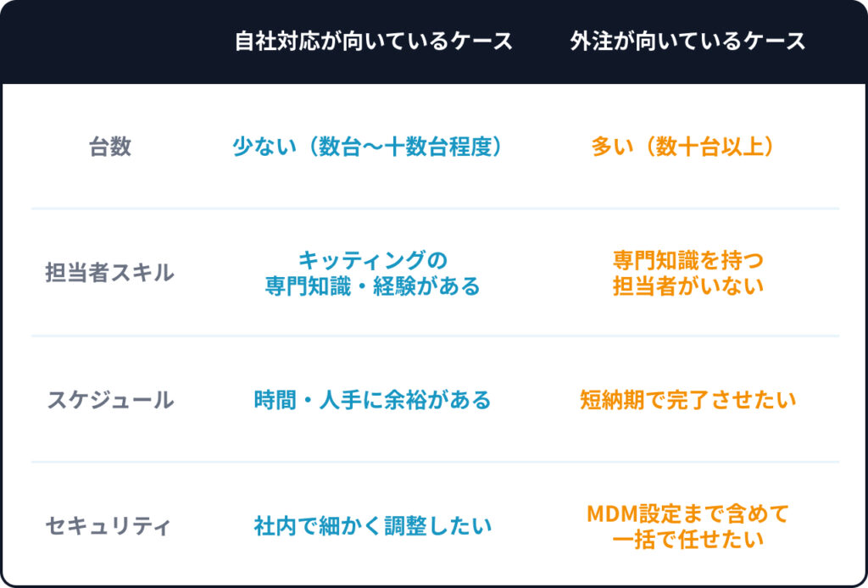Click the blue 時間・人手に余裕がある cell
Screen dimensions: 868x588
point(373,400)
